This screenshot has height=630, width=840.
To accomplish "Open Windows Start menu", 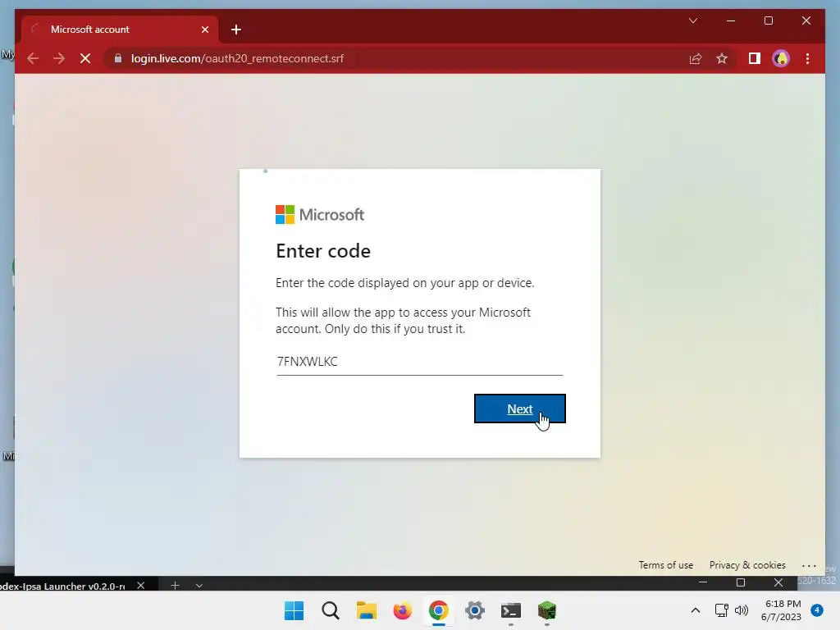I will tap(294, 610).
